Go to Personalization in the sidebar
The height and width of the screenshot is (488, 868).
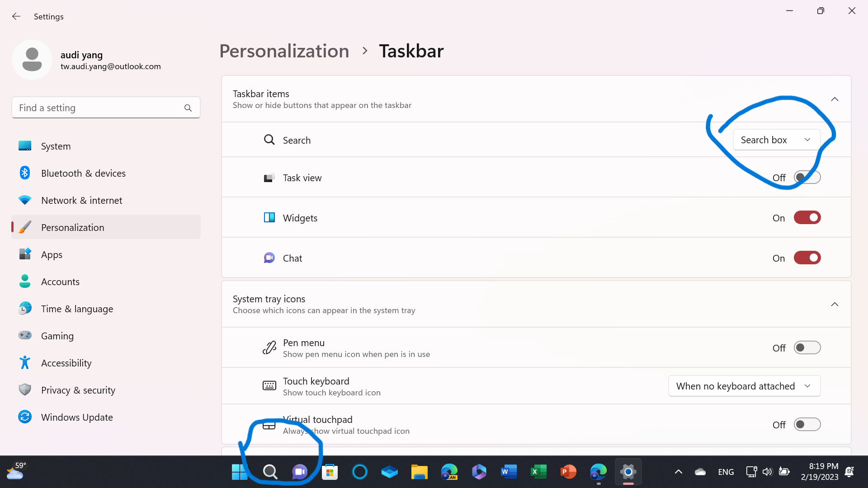tap(72, 227)
